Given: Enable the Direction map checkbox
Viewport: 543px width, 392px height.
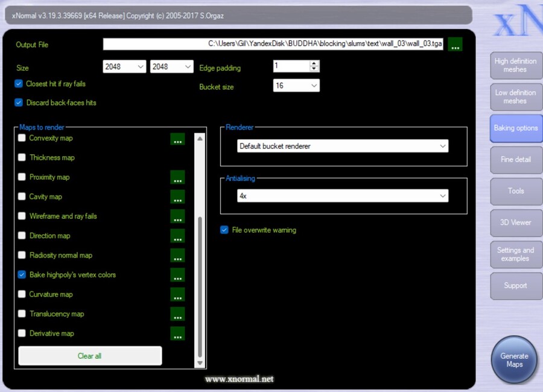Looking at the screenshot, I should point(22,236).
